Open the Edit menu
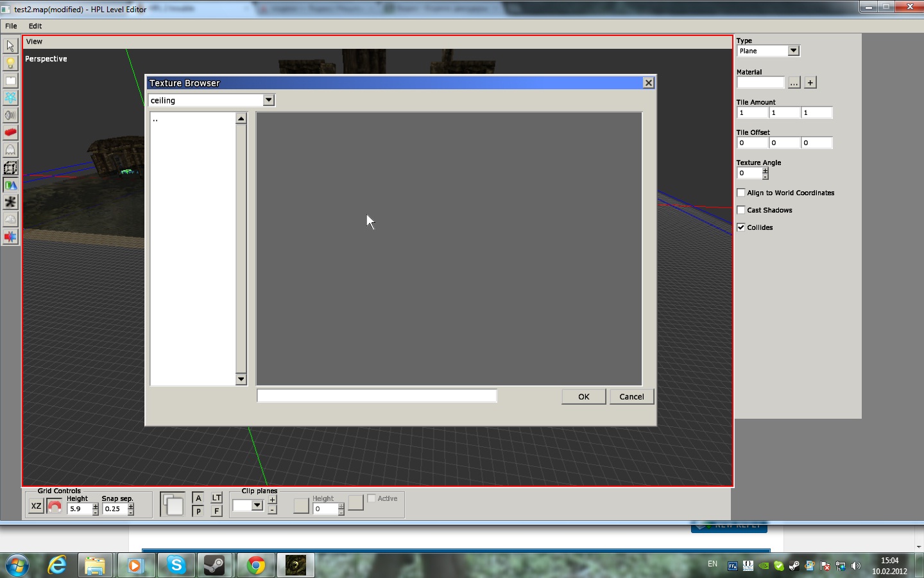 35,26
